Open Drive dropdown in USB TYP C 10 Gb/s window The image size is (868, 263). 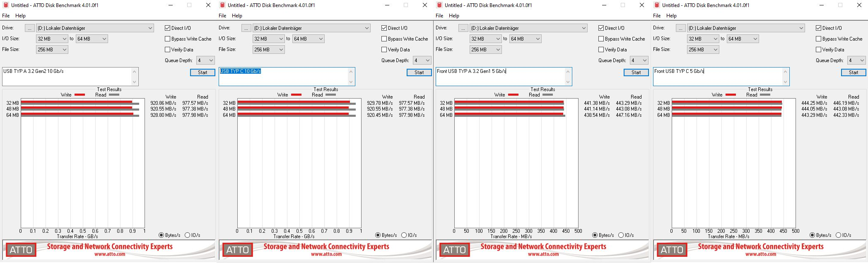312,28
